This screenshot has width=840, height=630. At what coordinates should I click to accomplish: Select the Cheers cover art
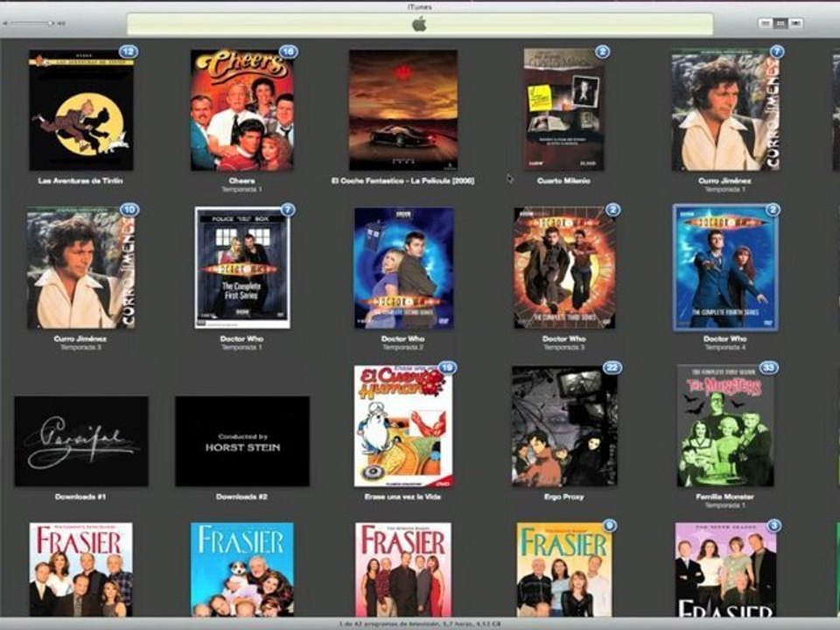(241, 110)
